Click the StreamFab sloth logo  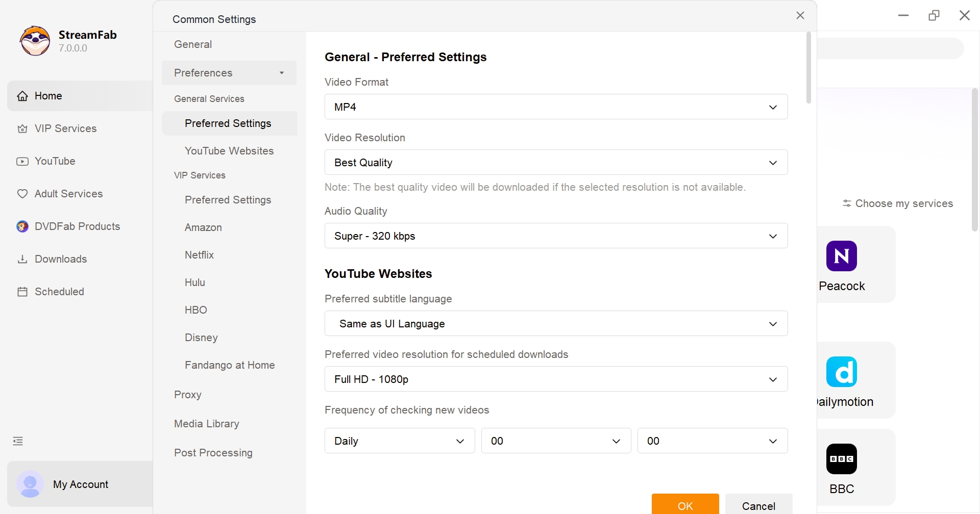coord(34,40)
